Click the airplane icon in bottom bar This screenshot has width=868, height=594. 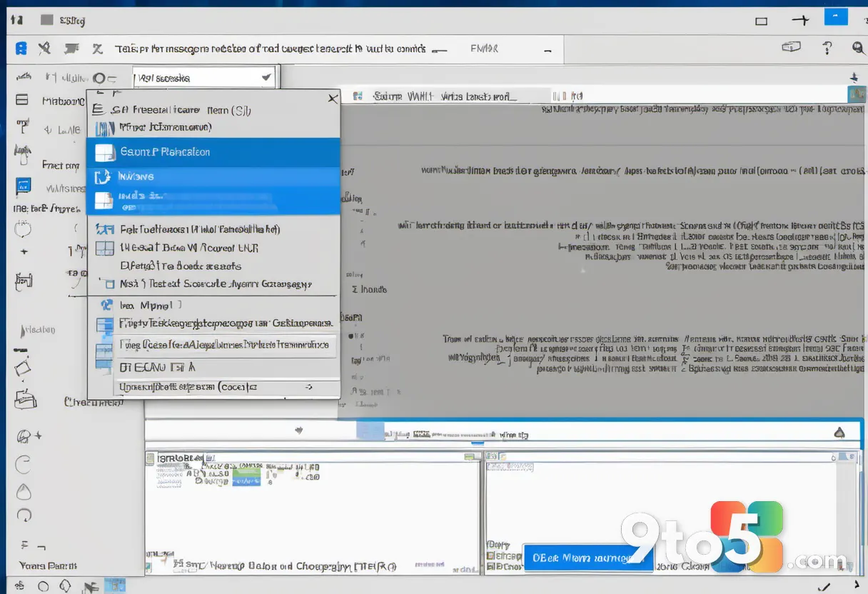click(x=90, y=587)
